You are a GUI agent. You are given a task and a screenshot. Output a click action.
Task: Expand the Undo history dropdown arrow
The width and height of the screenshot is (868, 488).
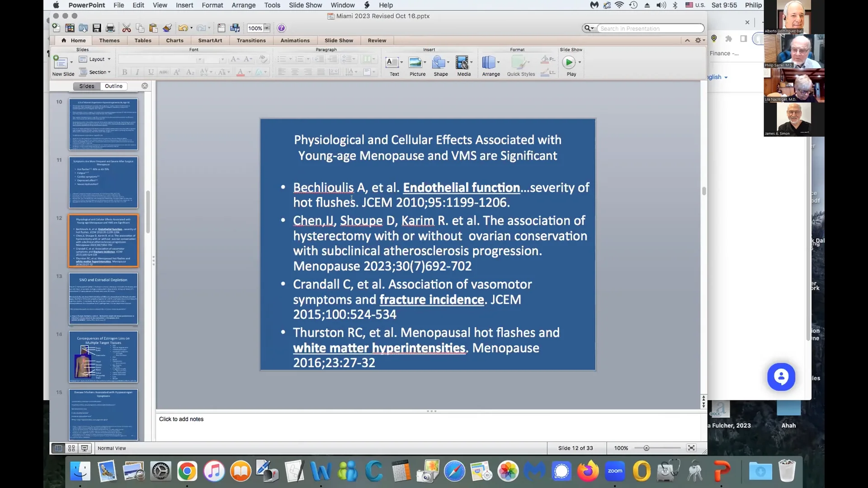pos(192,28)
